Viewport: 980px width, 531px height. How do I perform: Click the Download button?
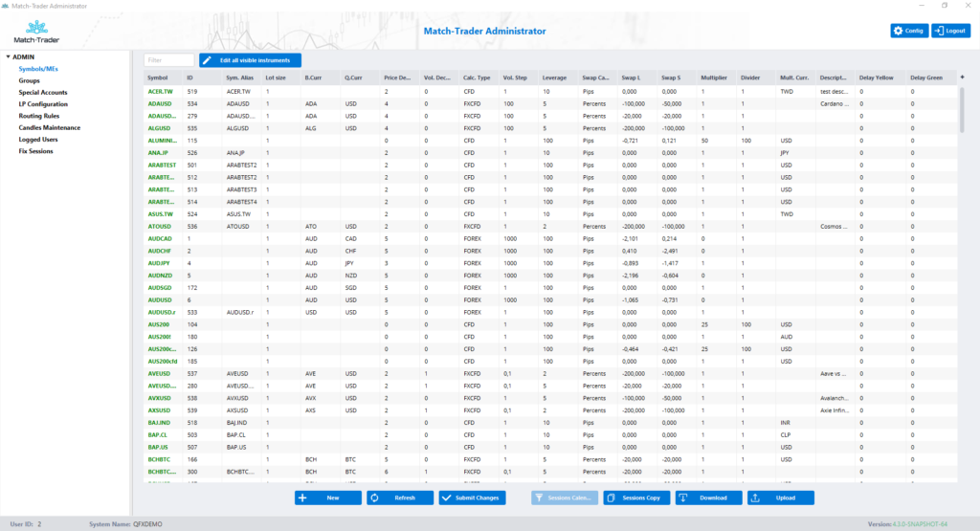pos(709,498)
